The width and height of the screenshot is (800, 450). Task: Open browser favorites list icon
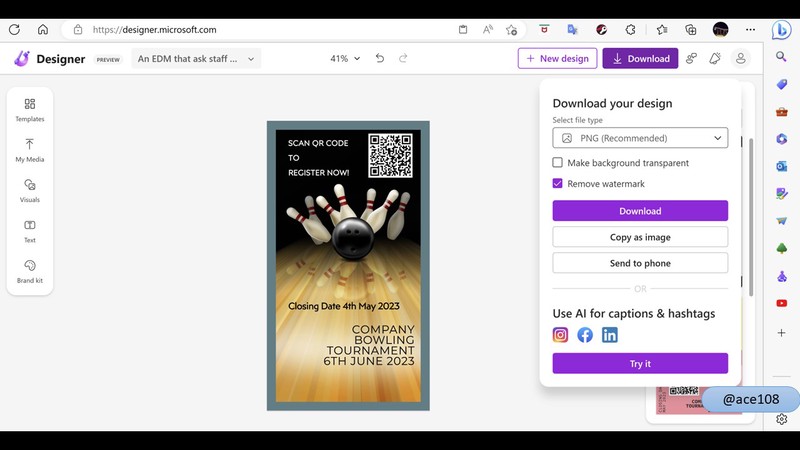[662, 30]
